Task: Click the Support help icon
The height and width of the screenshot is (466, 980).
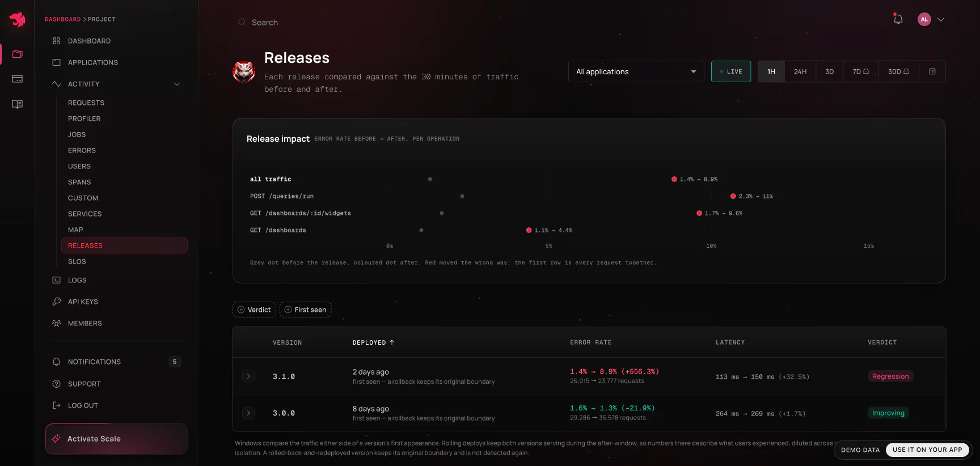Action: (56, 384)
